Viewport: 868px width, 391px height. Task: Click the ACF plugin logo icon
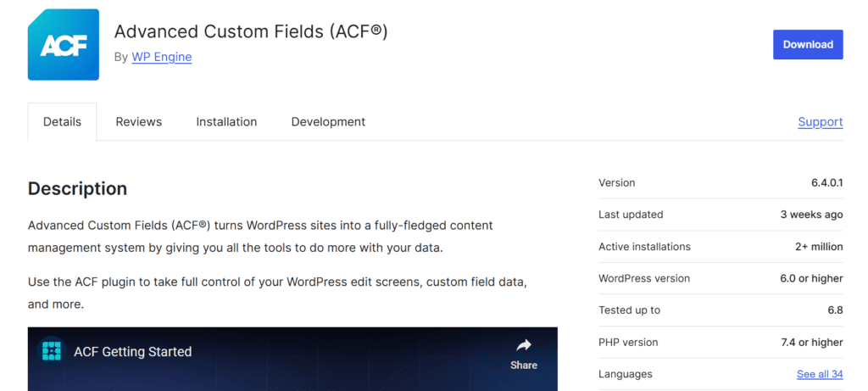coord(63,45)
